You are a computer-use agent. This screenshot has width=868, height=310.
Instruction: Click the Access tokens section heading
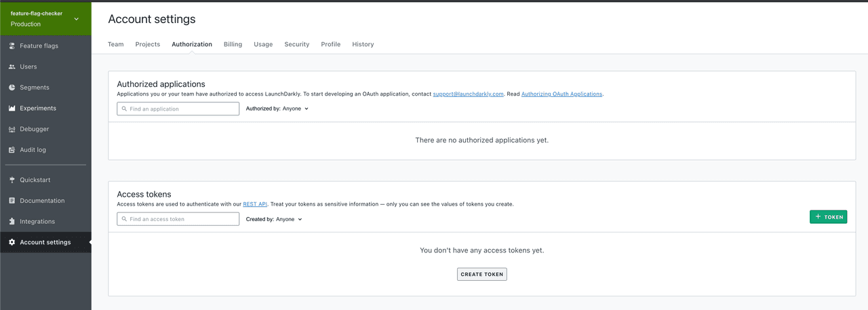tap(144, 194)
